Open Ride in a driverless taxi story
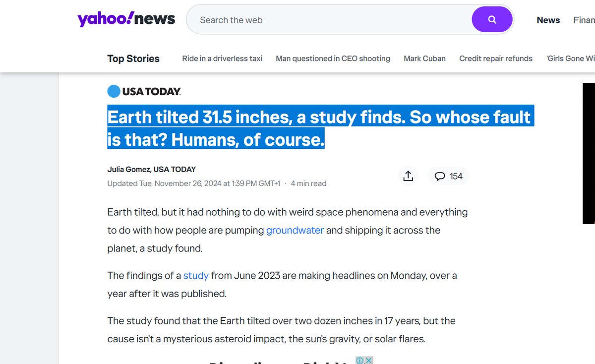This screenshot has height=364, width=595. coord(222,59)
